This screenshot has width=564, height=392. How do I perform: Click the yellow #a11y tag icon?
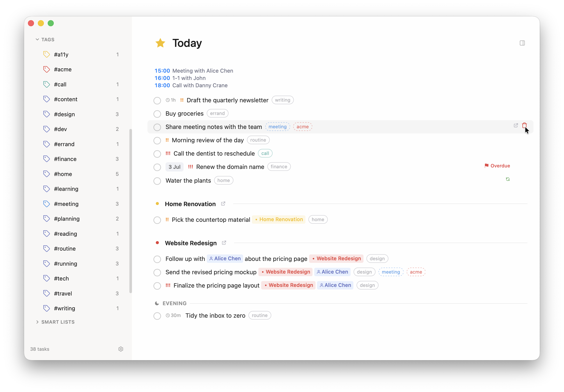pyautogui.click(x=46, y=54)
